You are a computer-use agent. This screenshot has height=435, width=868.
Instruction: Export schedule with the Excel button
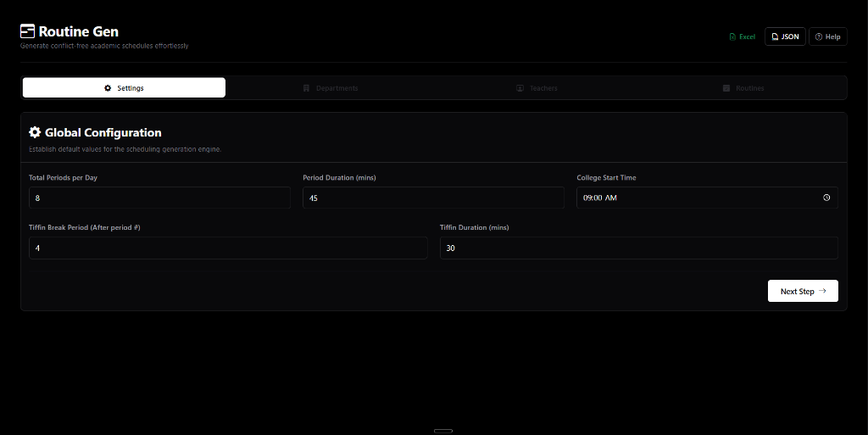point(743,36)
